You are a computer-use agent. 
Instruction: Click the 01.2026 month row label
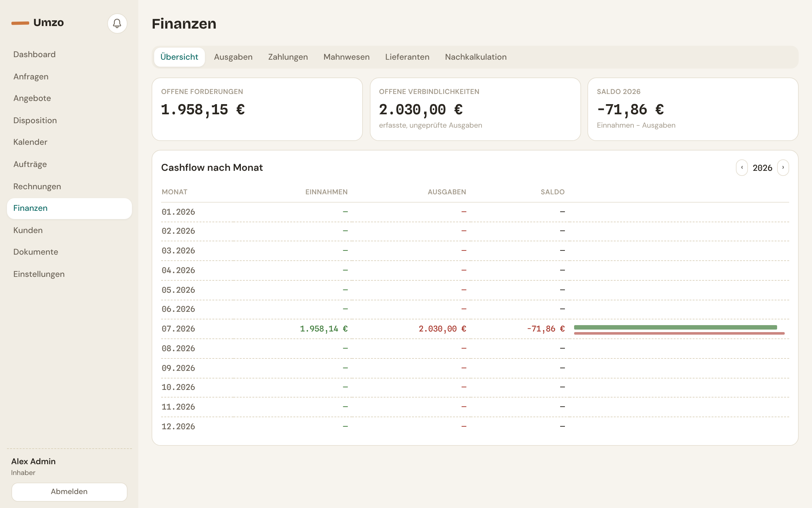tap(178, 212)
